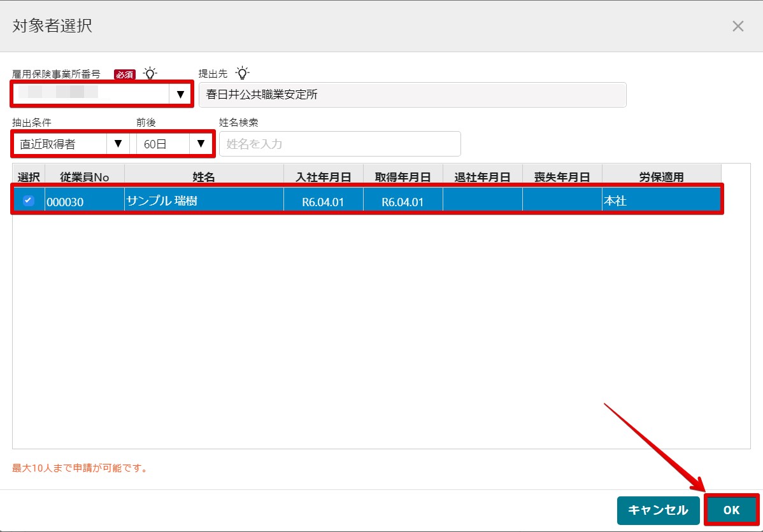Click the 取得年月日 cell of row 000030
Viewport: 763px width, 532px height.
click(403, 201)
